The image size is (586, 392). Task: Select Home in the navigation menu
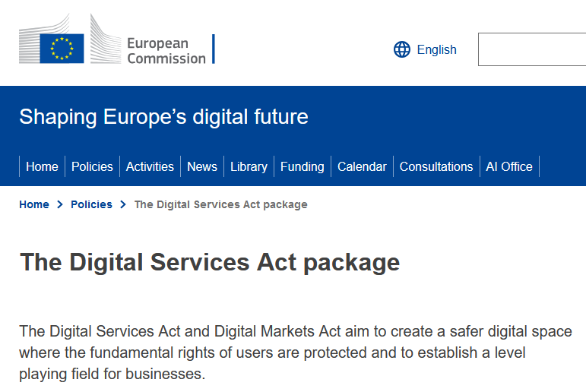42,167
